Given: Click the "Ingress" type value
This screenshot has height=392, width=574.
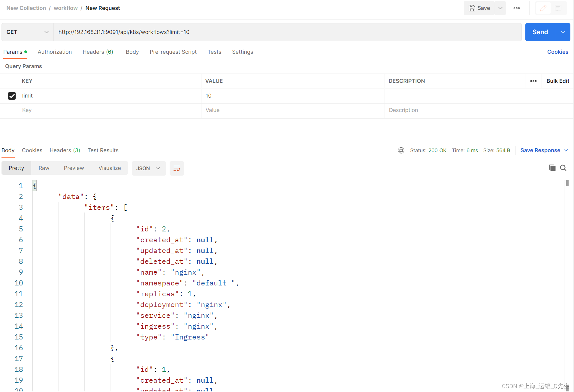Looking at the screenshot, I should pos(190,337).
